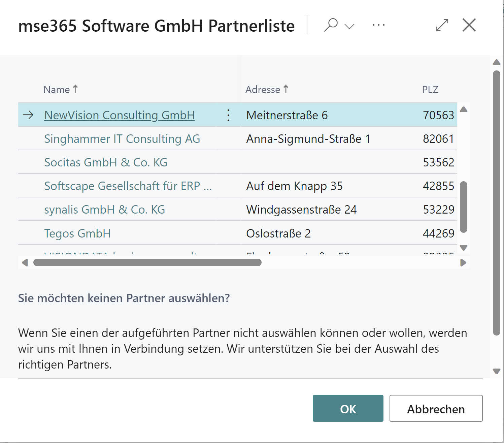Select the Socitas GmbH & Co. KG row
This screenshot has width=504, height=443.
106,162
